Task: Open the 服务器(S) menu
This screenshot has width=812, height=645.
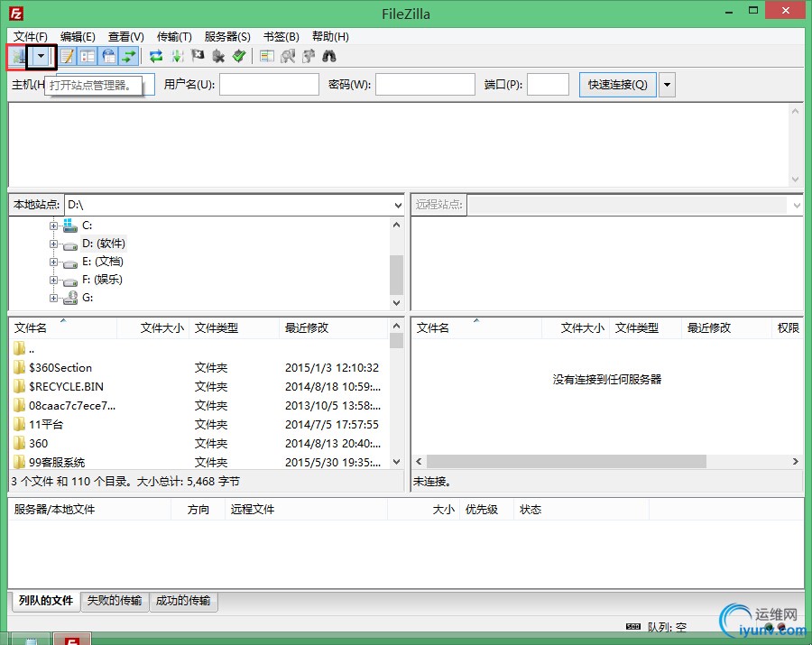Action: (x=227, y=36)
